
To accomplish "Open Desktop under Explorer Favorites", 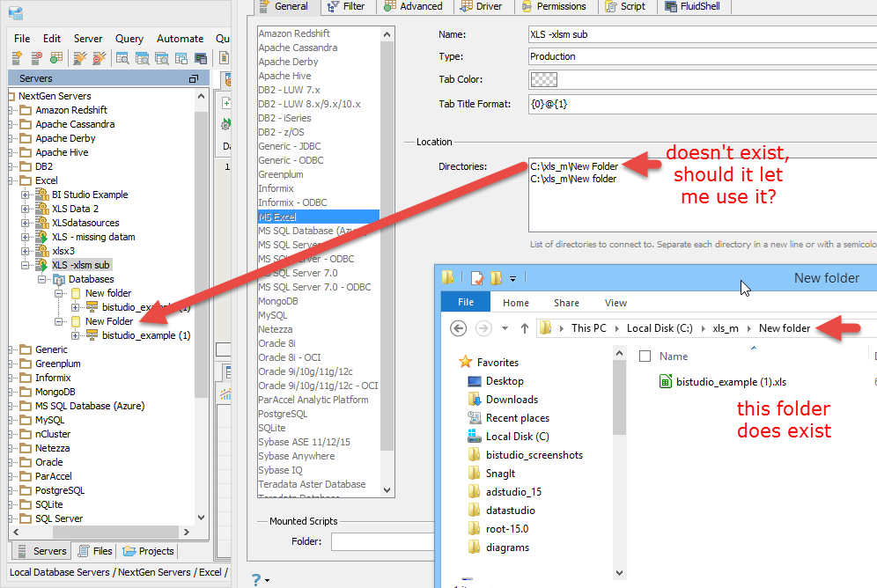I will click(x=505, y=381).
